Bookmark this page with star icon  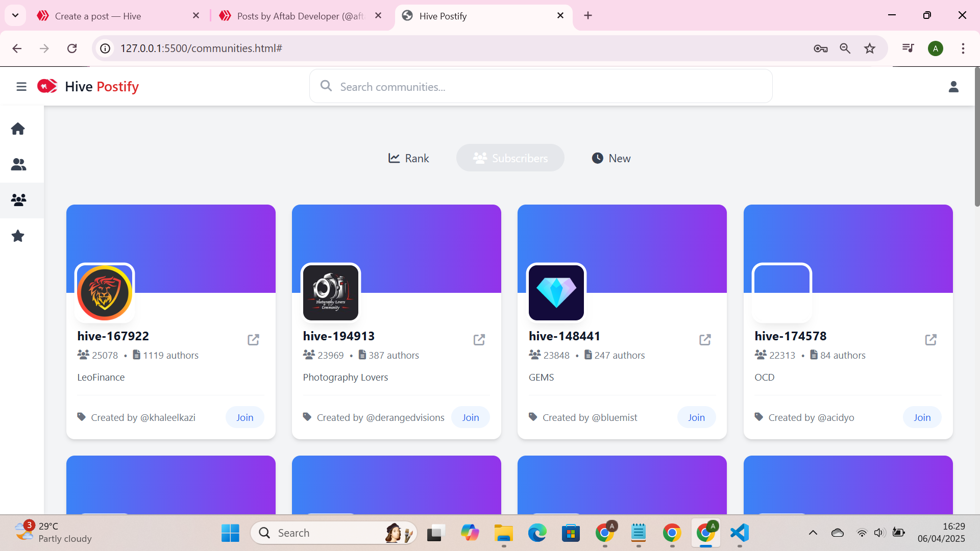(x=870, y=48)
